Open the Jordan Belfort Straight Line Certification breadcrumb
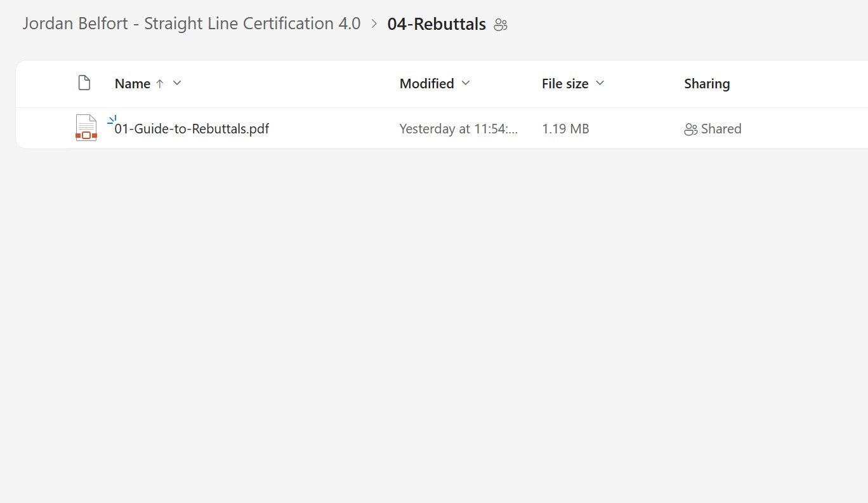Screen dimensions: 868x503 (x=191, y=24)
